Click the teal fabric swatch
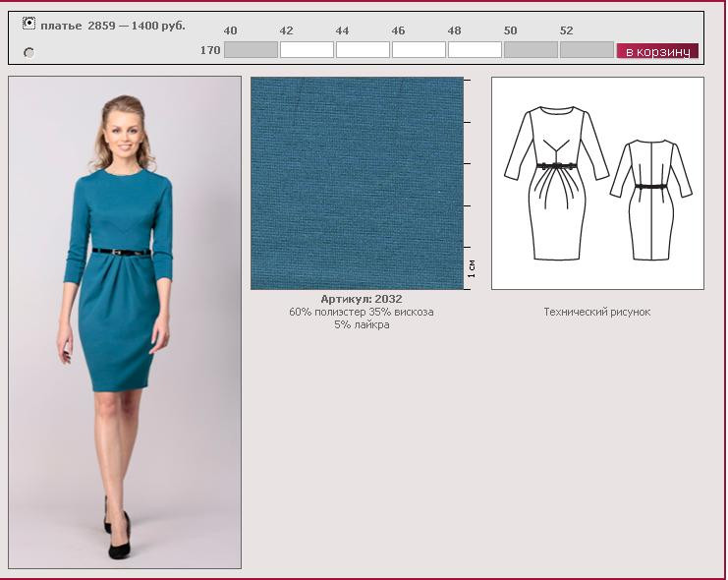 coord(357,183)
